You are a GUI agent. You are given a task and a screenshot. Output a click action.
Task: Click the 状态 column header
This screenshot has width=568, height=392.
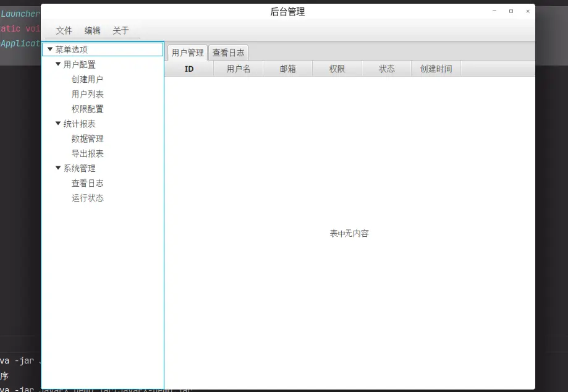tap(386, 69)
